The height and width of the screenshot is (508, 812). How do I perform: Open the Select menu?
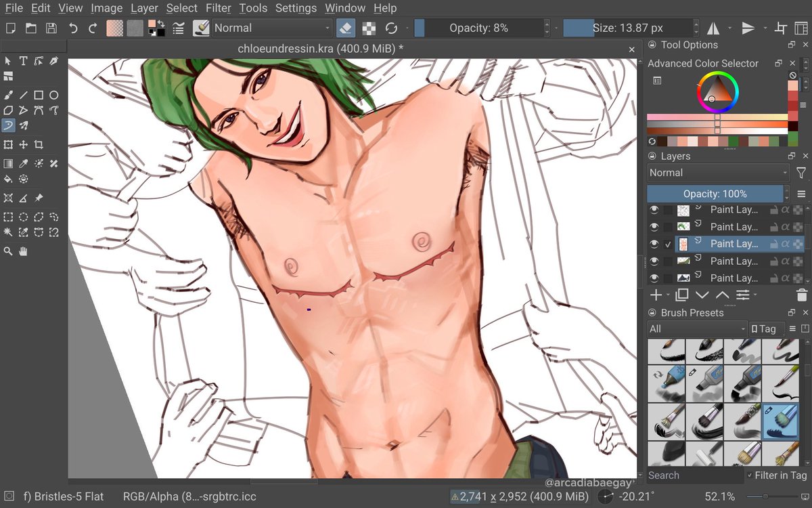click(x=182, y=8)
